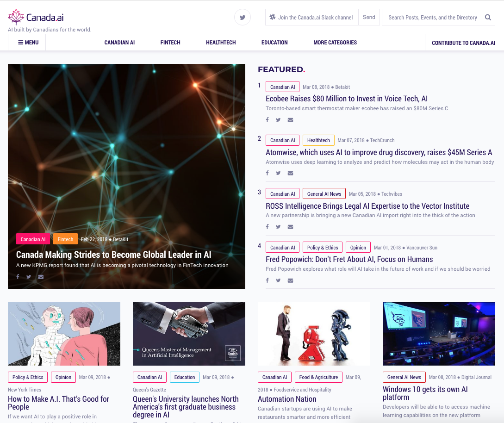Image resolution: width=504 pixels, height=423 pixels.
Task: Share Fred Popowich article on Facebook
Action: pyautogui.click(x=268, y=280)
